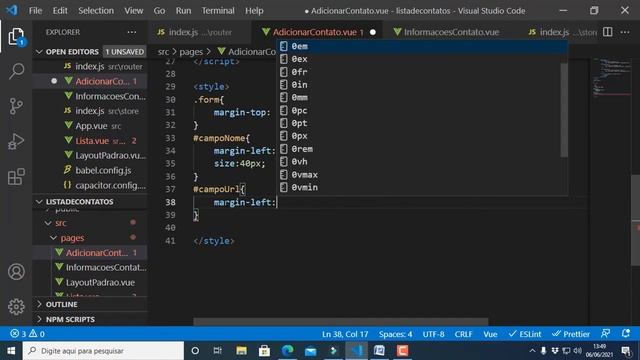Screen dimensions: 640x360
Task: Open Windows Start menu
Action: click(11, 351)
